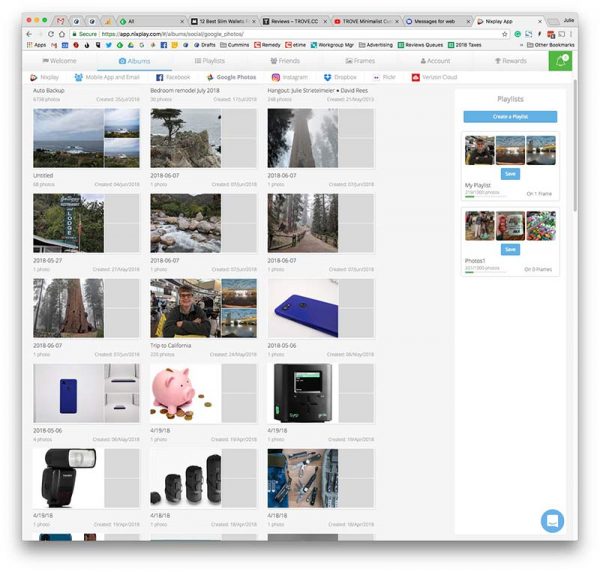Screen dimensions: 600x572
Task: Bookmark page with star icon
Action: (505, 34)
